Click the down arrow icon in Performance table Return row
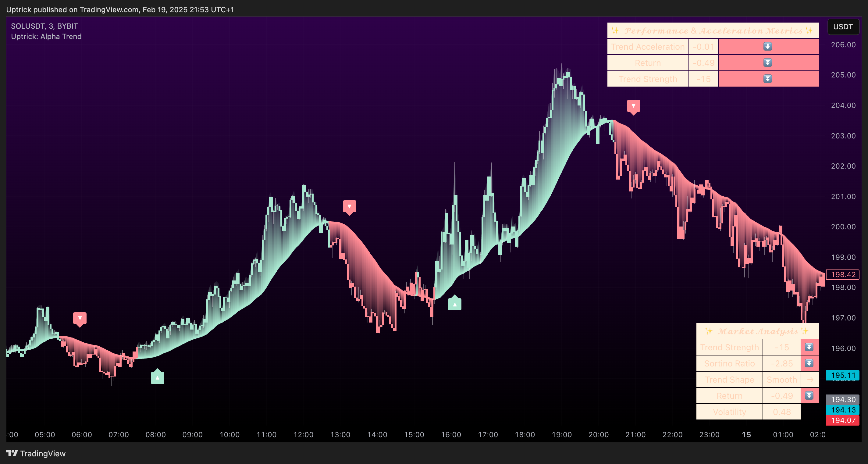Screen dimensions: 868x464 (x=768, y=63)
